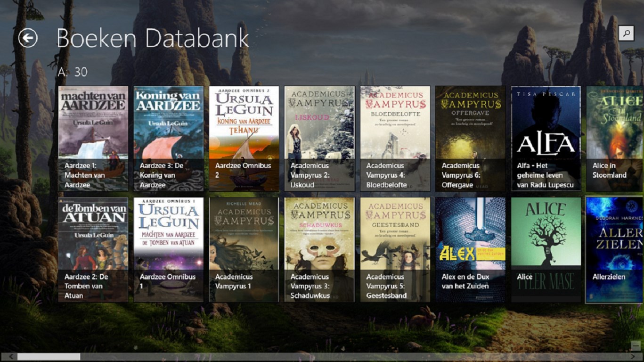This screenshot has height=362, width=644.
Task: Open Academicus Vampyrus 3: Schaduwkus
Action: tap(319, 250)
